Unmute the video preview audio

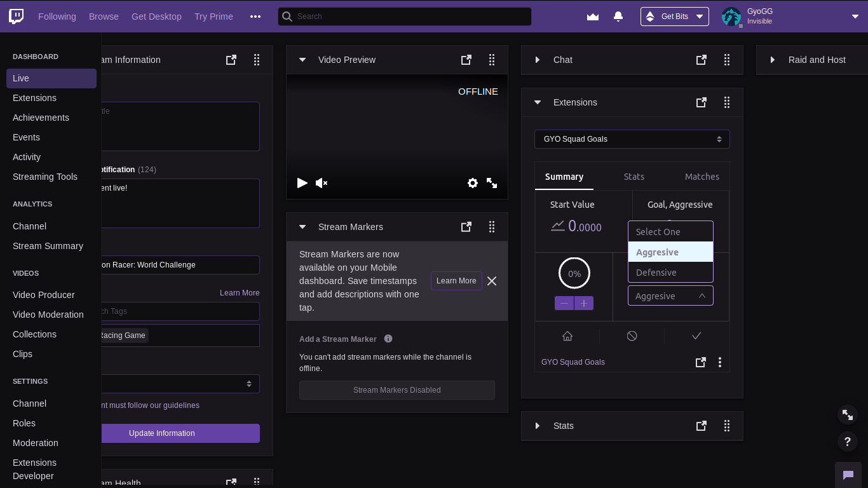322,183
